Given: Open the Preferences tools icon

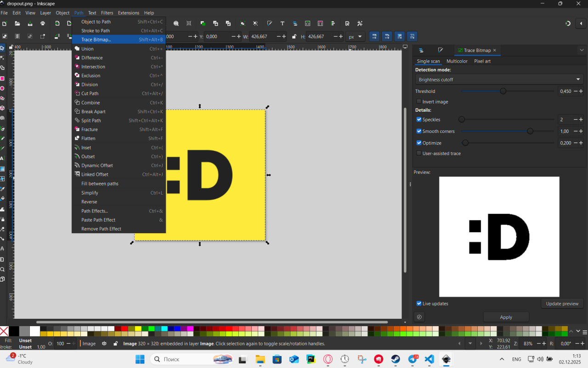Looking at the screenshot, I should click(360, 23).
